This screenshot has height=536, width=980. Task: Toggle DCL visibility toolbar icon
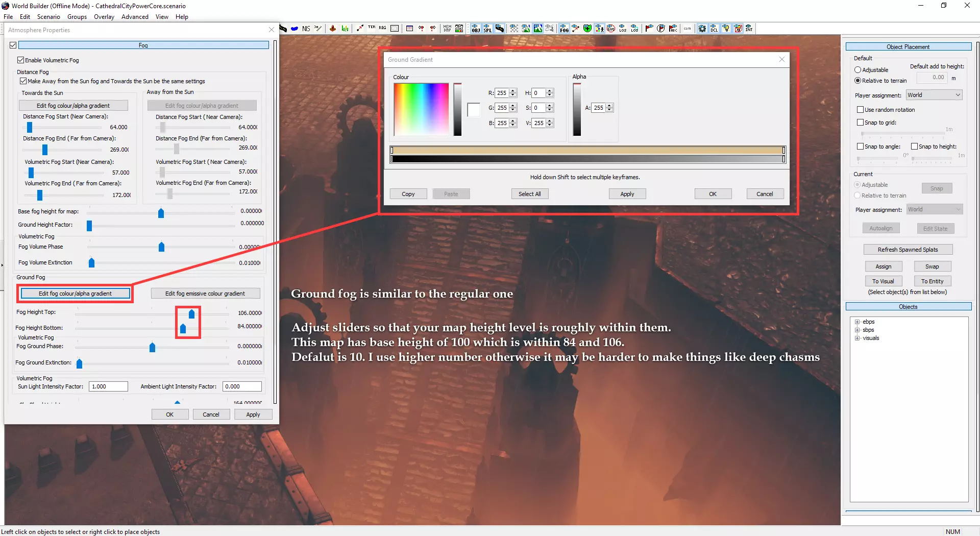[714, 29]
